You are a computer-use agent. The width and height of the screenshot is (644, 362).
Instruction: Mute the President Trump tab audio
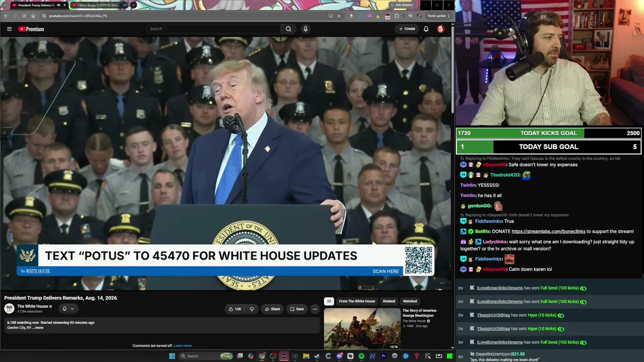pyautogui.click(x=58, y=5)
